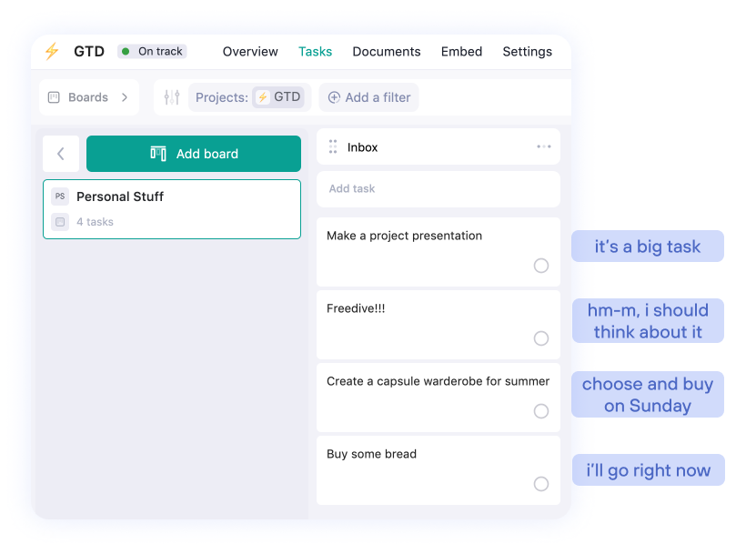
Task: Switch to the Documents tab
Action: [x=386, y=52]
